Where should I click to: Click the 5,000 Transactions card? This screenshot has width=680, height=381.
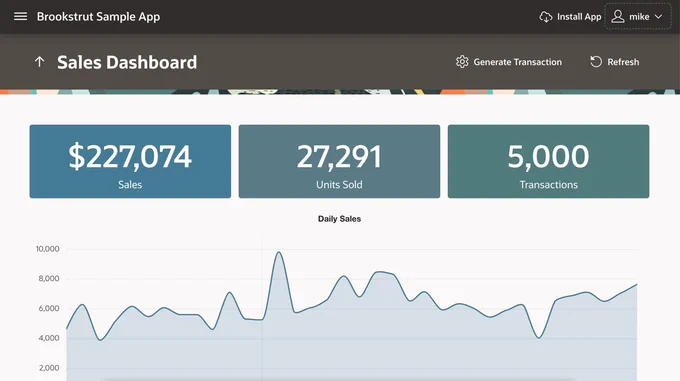point(548,161)
